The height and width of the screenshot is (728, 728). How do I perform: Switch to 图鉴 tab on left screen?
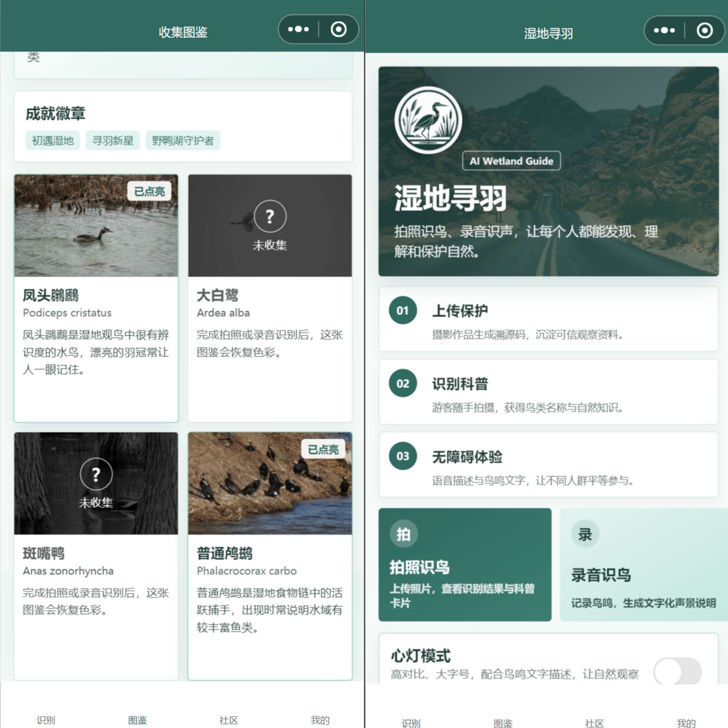point(137,720)
